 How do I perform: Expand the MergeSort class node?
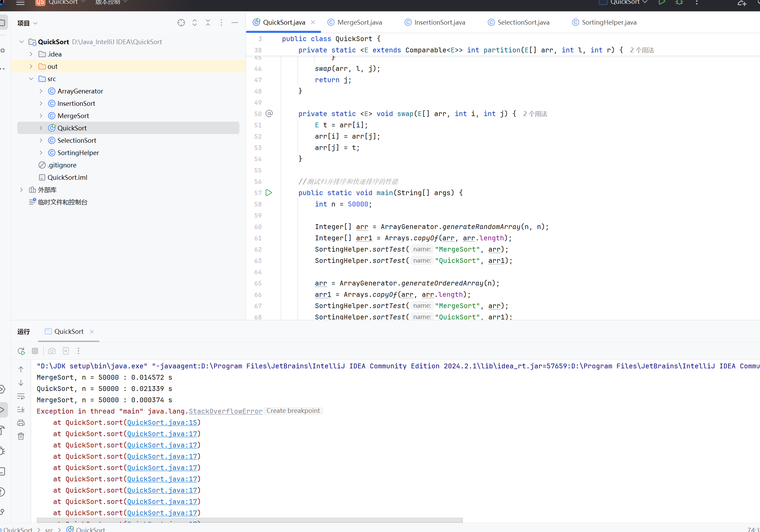[41, 116]
